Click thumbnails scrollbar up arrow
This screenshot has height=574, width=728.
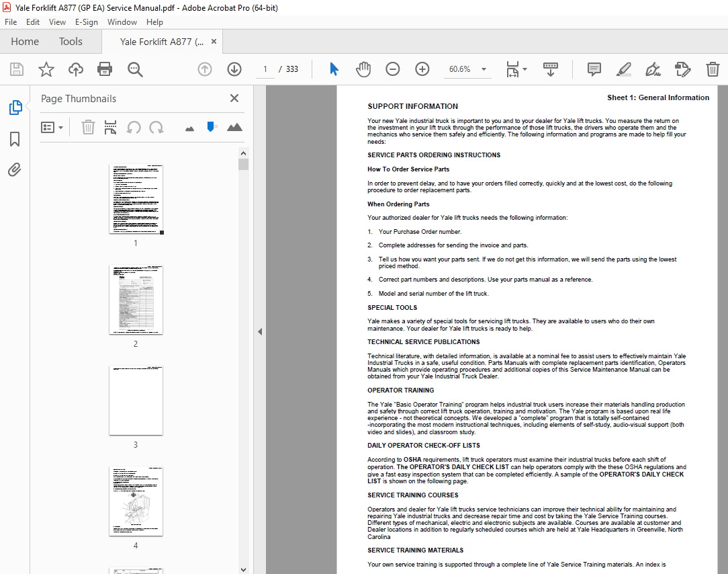coord(243,153)
